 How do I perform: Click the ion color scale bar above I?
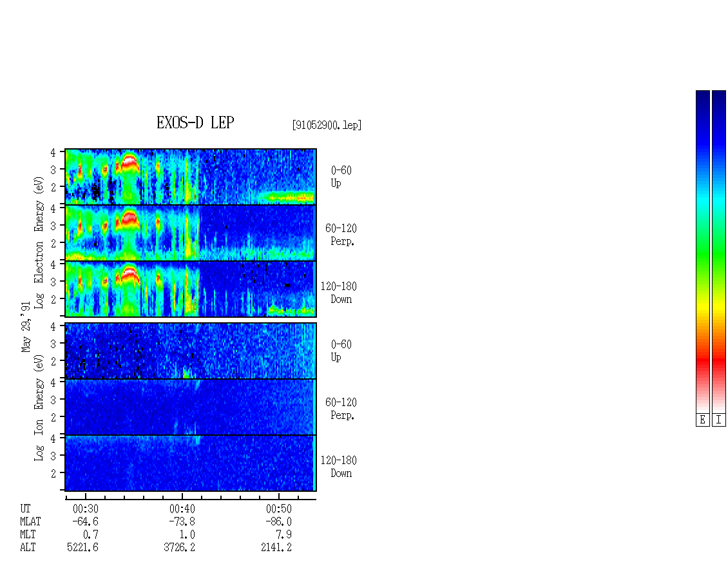(719, 251)
